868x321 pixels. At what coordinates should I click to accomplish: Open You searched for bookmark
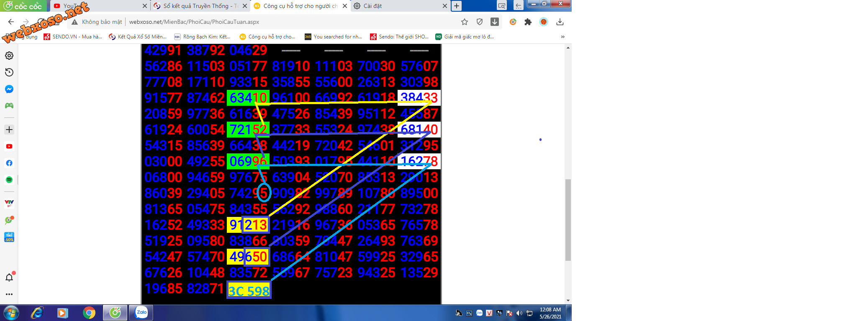[334, 37]
